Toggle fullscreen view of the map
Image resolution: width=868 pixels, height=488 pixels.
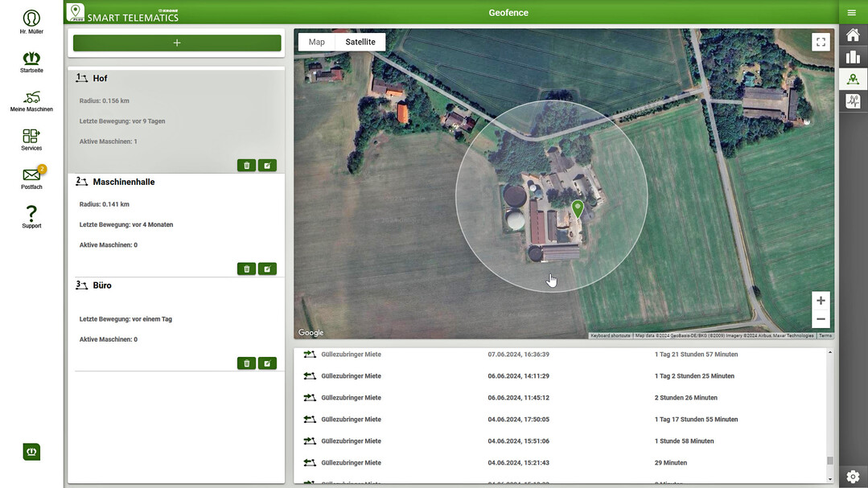tap(821, 41)
